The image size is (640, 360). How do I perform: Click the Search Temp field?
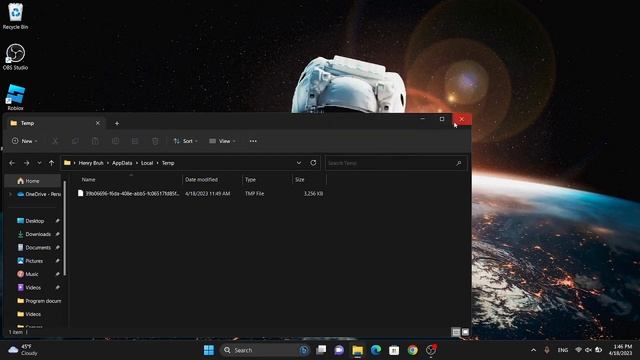coord(395,163)
